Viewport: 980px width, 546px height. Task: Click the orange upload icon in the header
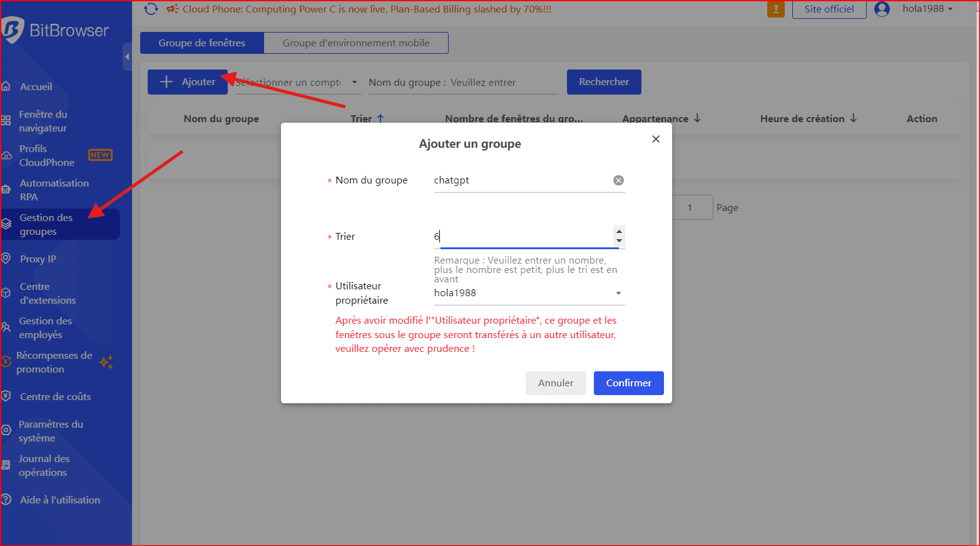(x=775, y=9)
